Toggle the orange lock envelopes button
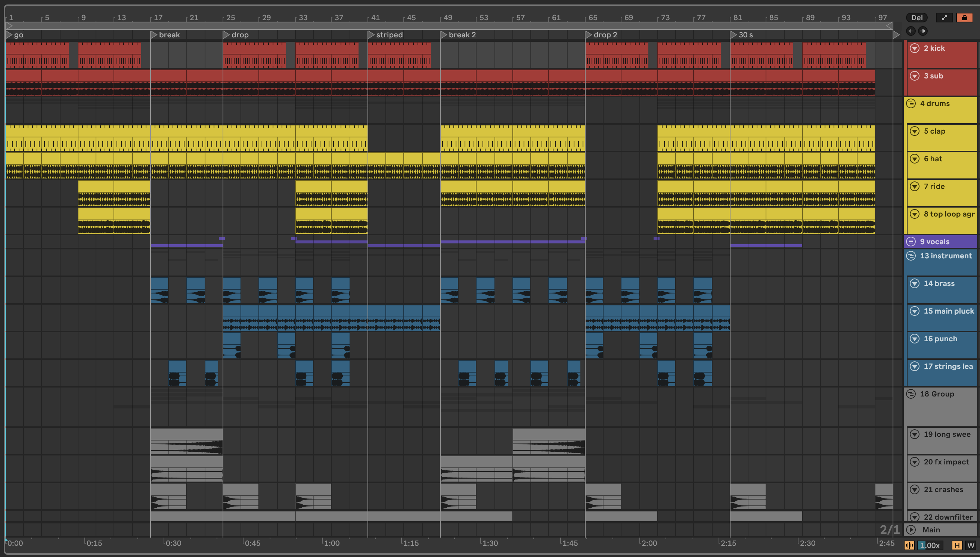 click(x=964, y=18)
